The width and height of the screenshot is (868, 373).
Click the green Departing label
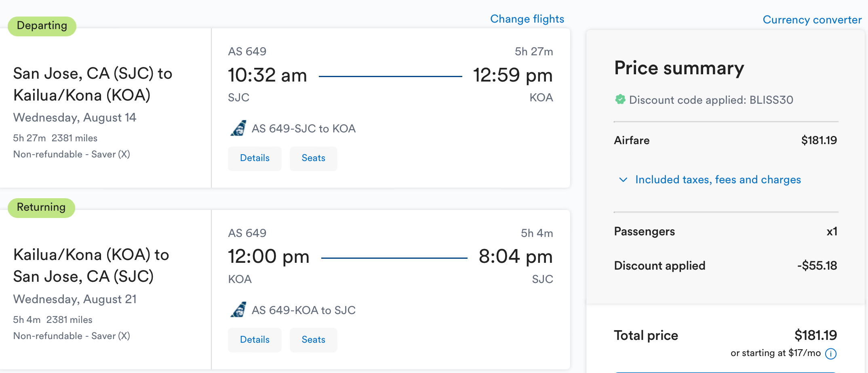point(42,26)
